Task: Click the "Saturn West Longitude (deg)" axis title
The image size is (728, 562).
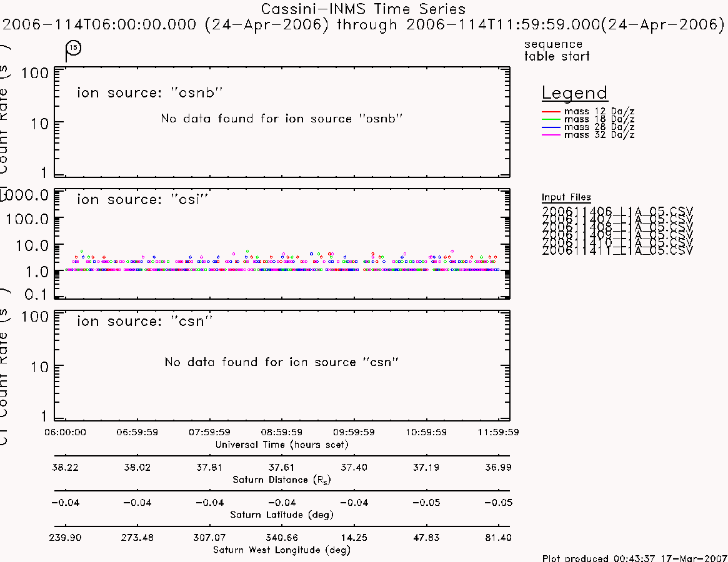Action: pos(281,550)
